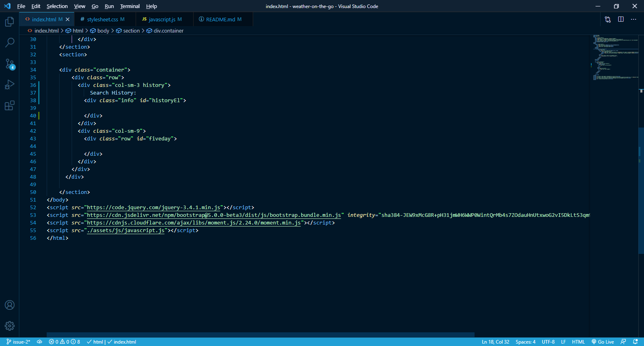Click the feedback icon in status bar

[623, 342]
